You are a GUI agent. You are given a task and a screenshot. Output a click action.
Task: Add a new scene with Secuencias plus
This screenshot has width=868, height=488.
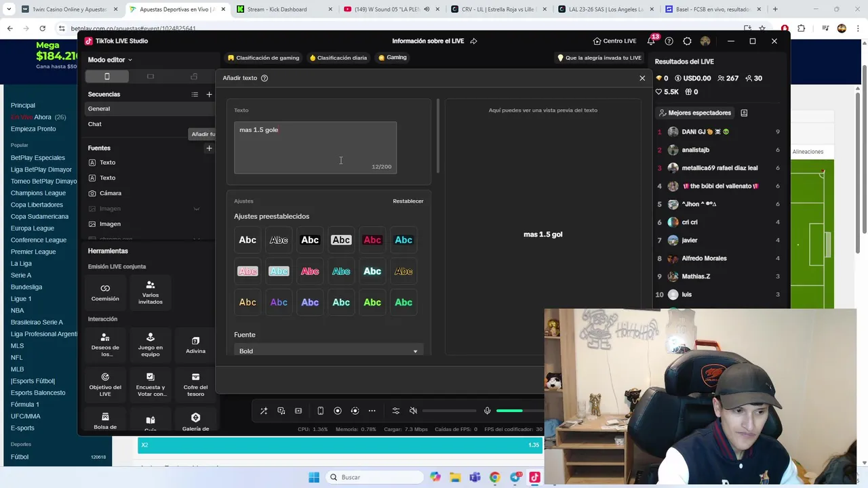pyautogui.click(x=209, y=94)
